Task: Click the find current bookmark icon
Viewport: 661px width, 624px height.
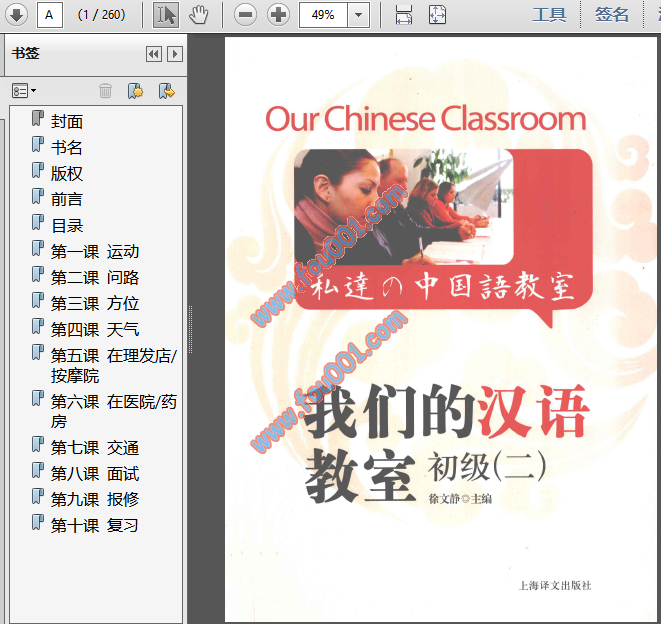Action: click(167, 91)
